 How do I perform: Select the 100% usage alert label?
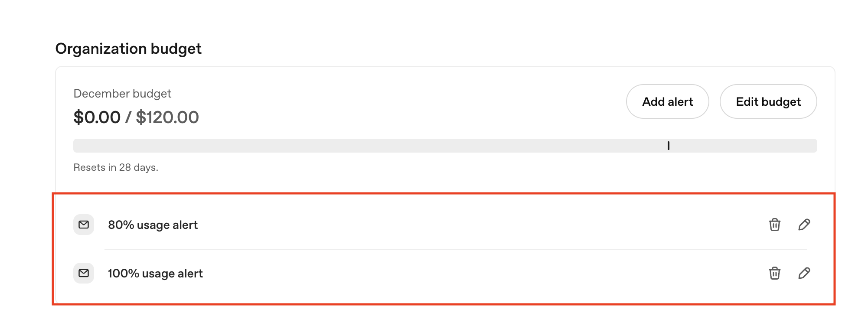(x=155, y=274)
